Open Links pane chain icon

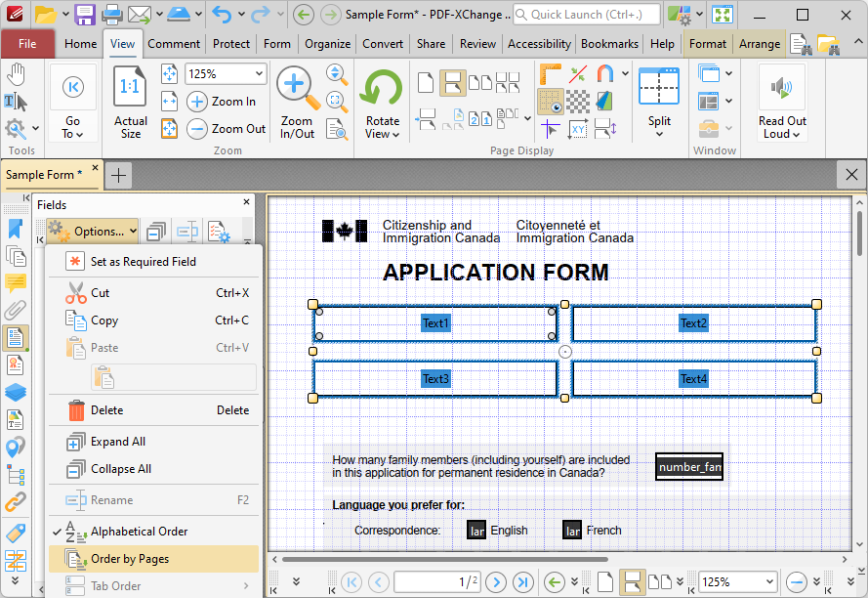pyautogui.click(x=16, y=502)
